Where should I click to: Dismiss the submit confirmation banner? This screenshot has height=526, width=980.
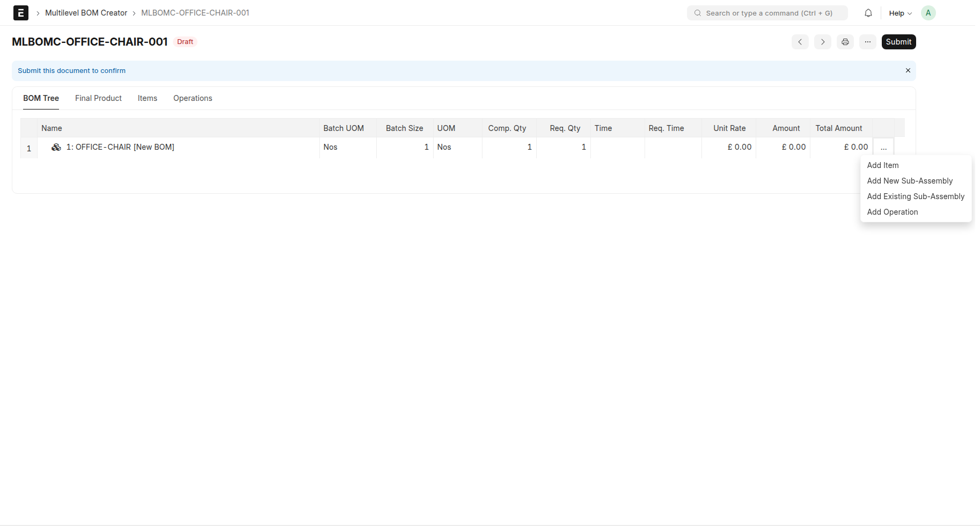click(x=908, y=70)
